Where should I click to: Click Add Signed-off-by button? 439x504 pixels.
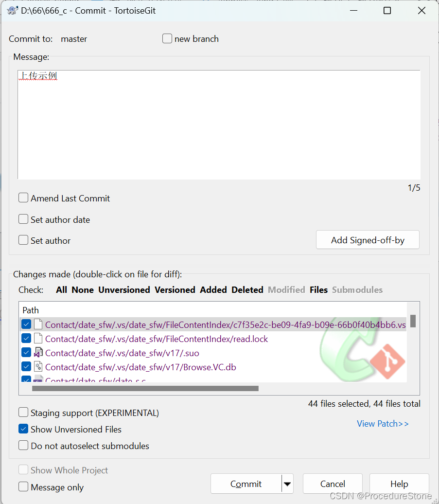[x=368, y=240]
